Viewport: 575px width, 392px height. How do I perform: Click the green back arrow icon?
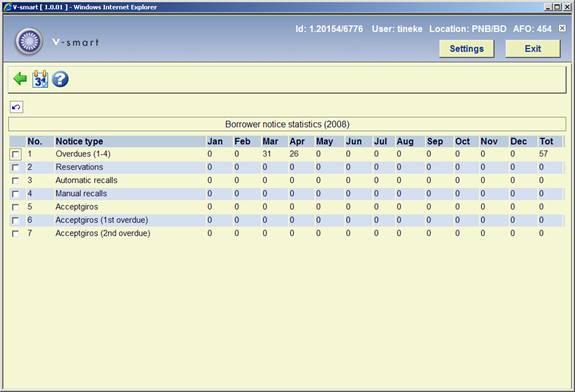coord(20,79)
